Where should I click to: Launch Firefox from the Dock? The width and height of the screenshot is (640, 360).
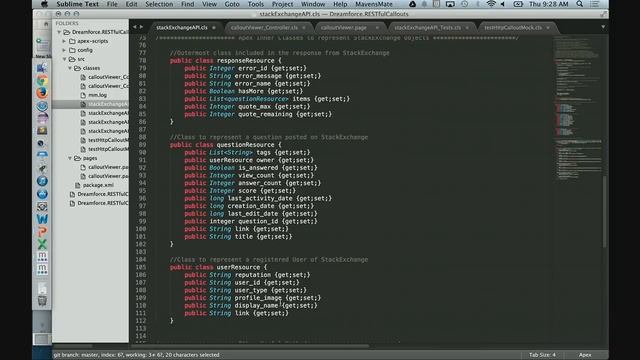tap(42, 93)
